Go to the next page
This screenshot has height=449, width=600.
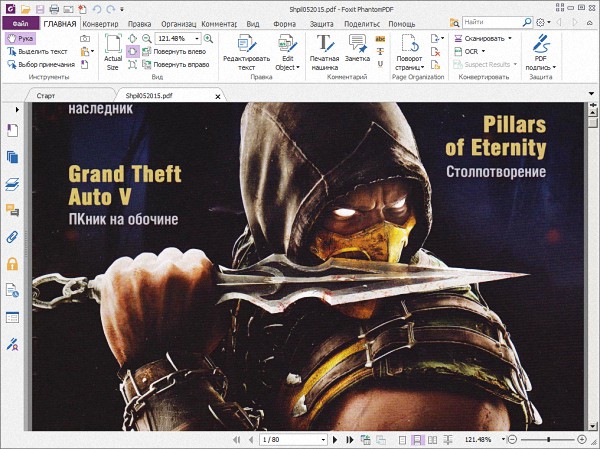(335, 440)
